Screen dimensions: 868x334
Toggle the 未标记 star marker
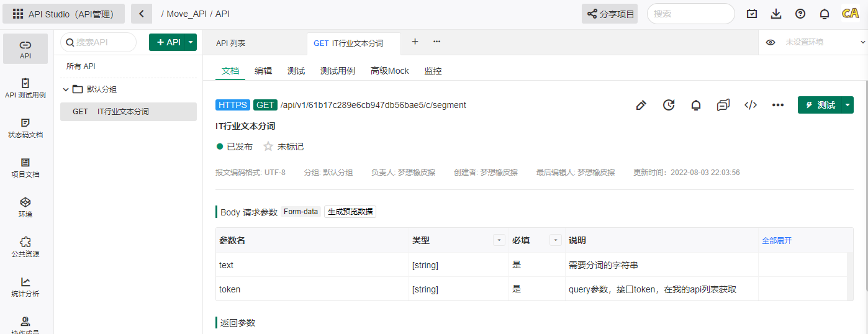click(268, 147)
